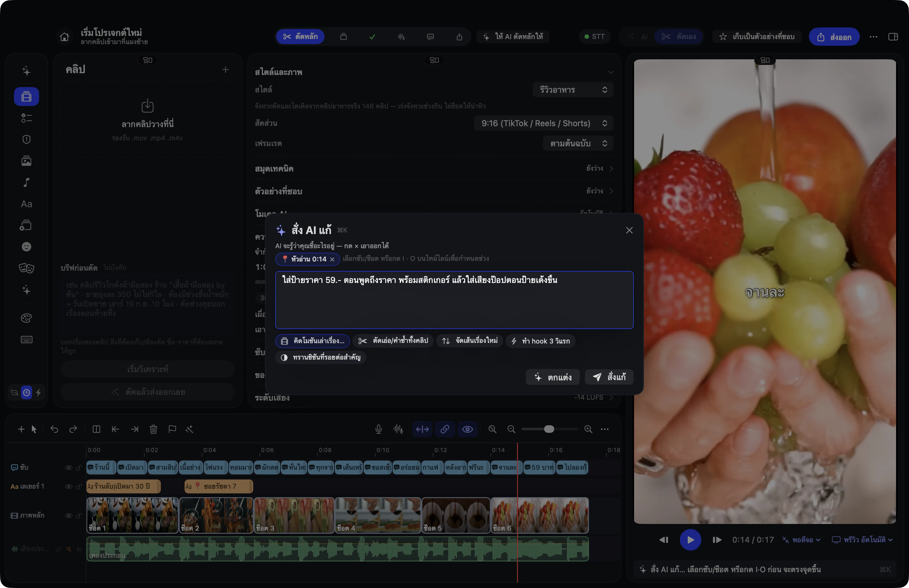Image resolution: width=909 pixels, height=588 pixels.
Task: Adjust the timeline zoom slider
Action: point(549,429)
